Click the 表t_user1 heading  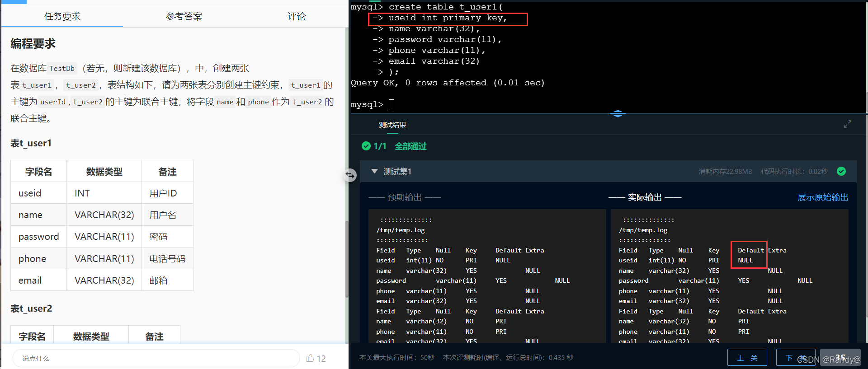(31, 143)
